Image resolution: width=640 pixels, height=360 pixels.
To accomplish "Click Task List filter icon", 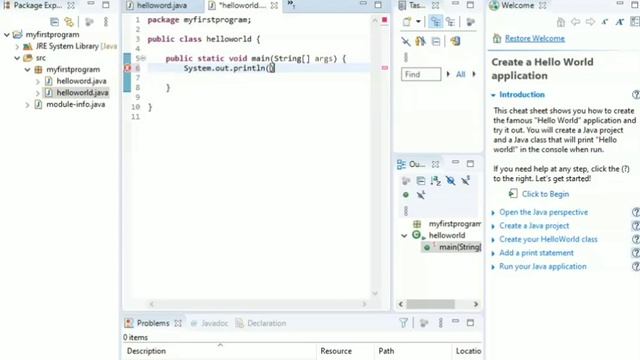I will coord(471,22).
